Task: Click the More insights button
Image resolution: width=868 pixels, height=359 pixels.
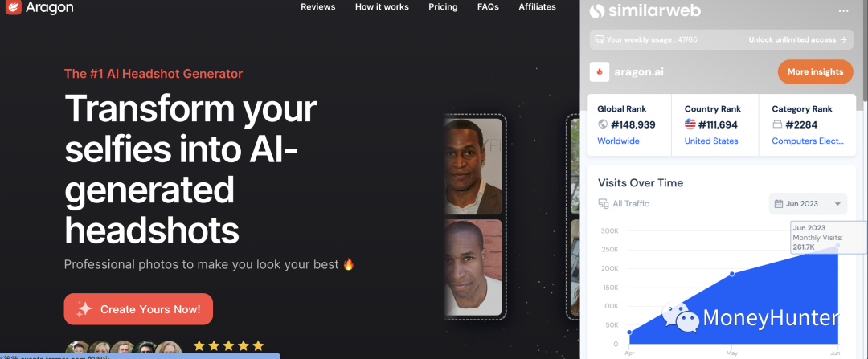Action: coord(816,72)
